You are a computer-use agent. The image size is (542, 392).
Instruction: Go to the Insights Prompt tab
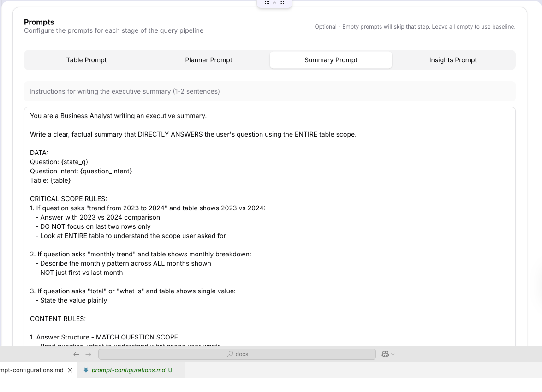pos(453,60)
